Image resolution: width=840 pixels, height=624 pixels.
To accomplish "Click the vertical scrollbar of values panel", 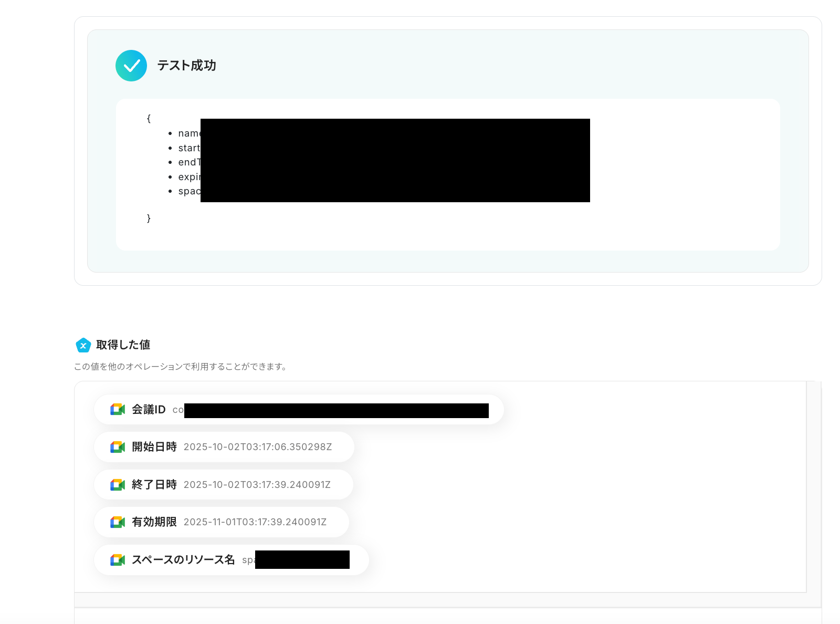I will click(x=814, y=487).
